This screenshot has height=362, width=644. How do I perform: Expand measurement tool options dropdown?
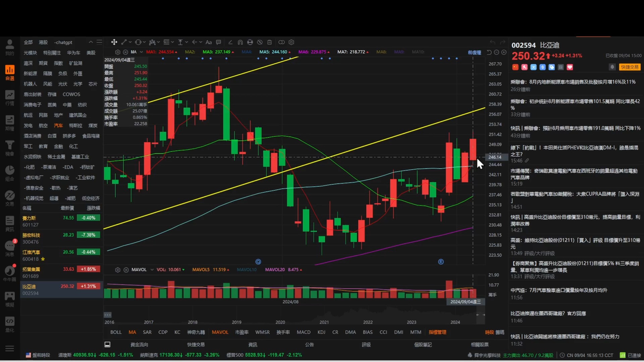tap(186, 42)
